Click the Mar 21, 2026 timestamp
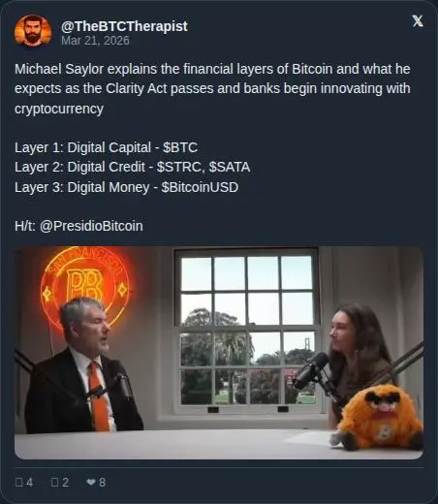Screen dimensions: 438x504 95,41
